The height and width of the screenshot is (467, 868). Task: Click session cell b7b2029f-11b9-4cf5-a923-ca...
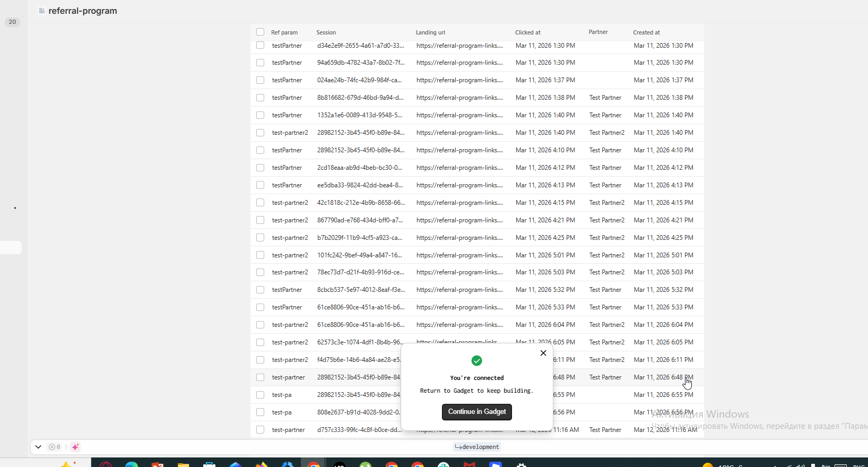click(x=360, y=238)
